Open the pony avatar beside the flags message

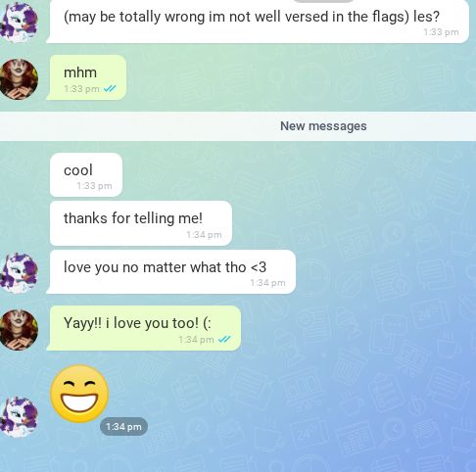[x=19, y=23]
